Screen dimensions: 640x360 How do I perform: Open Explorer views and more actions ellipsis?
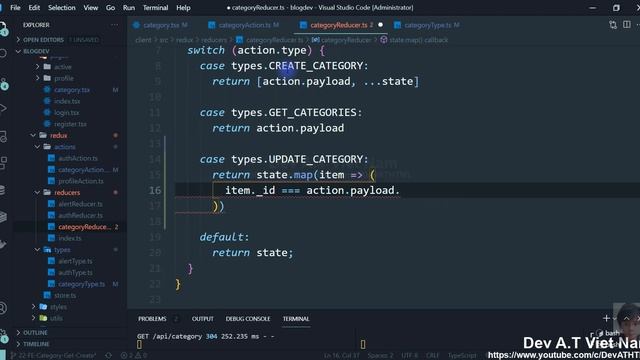114,25
